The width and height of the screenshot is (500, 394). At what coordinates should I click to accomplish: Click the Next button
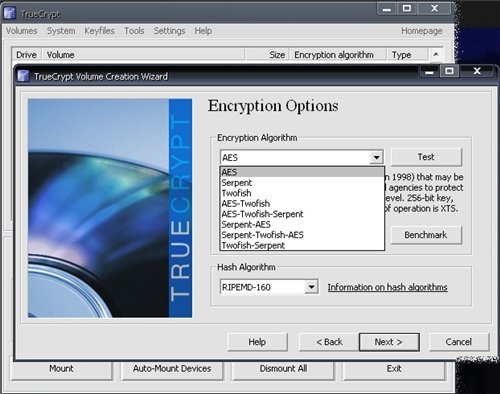coord(389,342)
